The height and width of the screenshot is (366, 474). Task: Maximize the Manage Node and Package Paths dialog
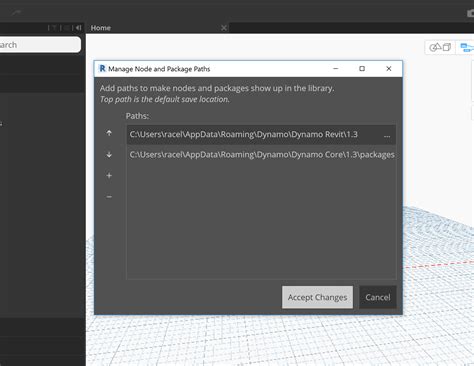point(362,69)
